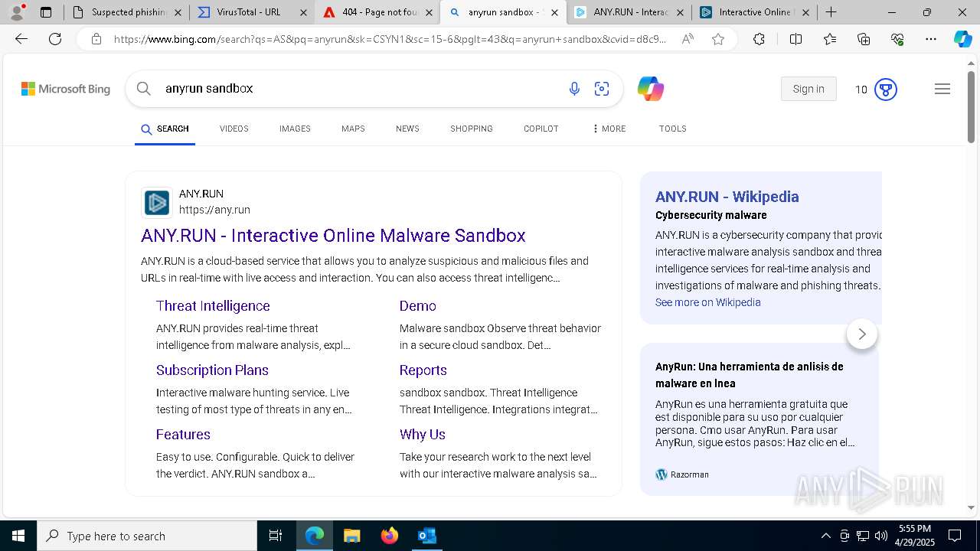Open the Favorites list icon

pos(830,39)
